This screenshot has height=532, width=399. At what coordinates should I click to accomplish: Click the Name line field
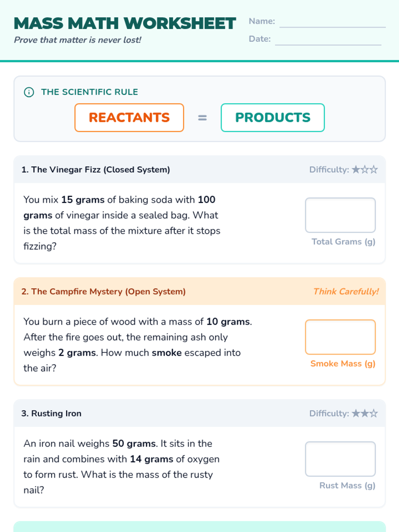332,22
